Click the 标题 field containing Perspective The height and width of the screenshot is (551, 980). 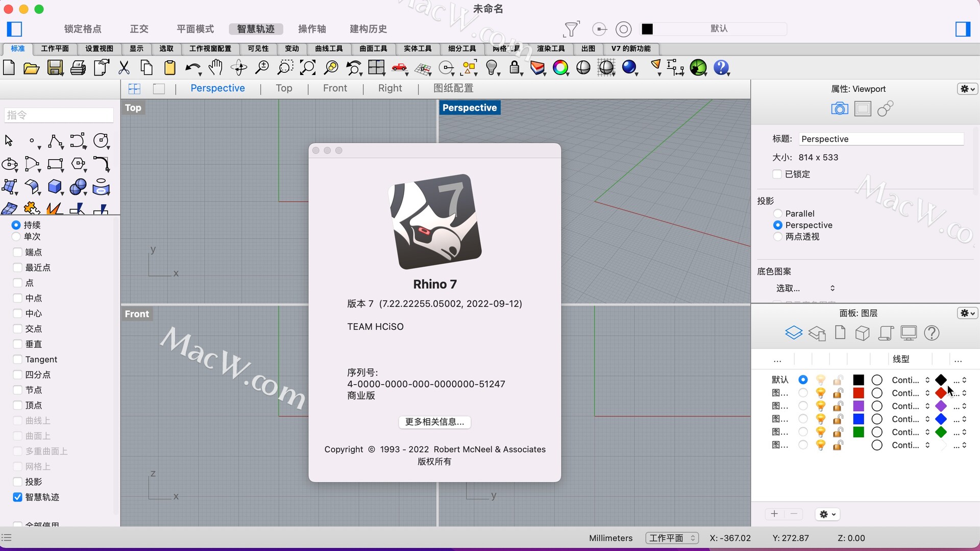pyautogui.click(x=881, y=139)
